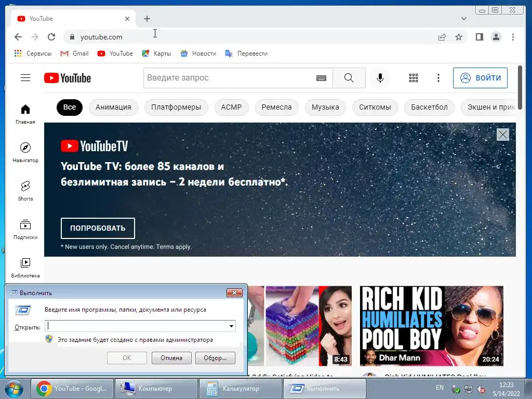Image resolution: width=532 pixels, height=399 pixels.
Task: Select the Ремесла filter chip
Action: pos(276,107)
